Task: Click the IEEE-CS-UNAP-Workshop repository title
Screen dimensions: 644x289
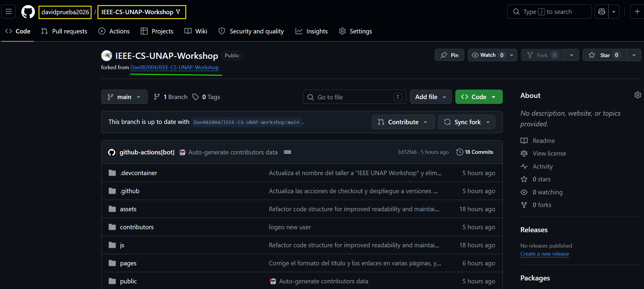Action: [167, 56]
